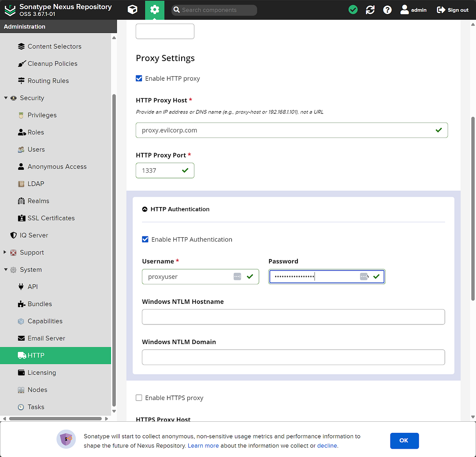Click the Users group icon
The width and height of the screenshot is (476, 457).
tap(21, 150)
